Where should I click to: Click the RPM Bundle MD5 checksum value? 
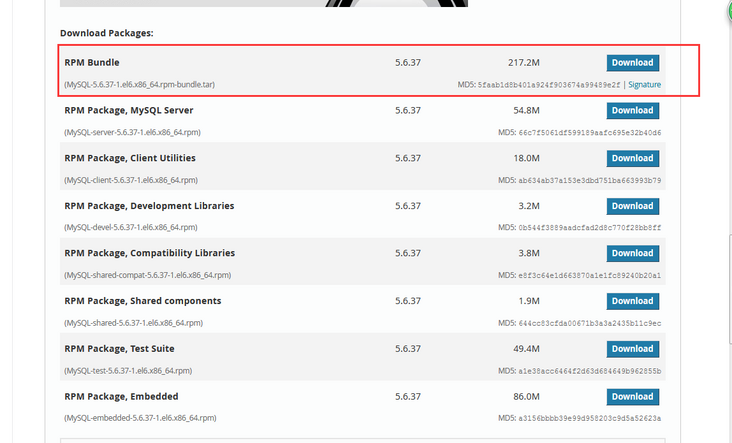(x=549, y=85)
